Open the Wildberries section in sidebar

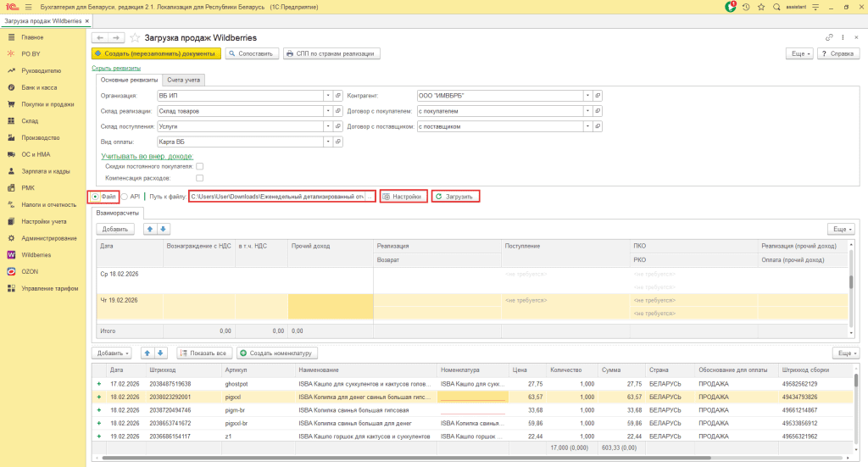[35, 254]
